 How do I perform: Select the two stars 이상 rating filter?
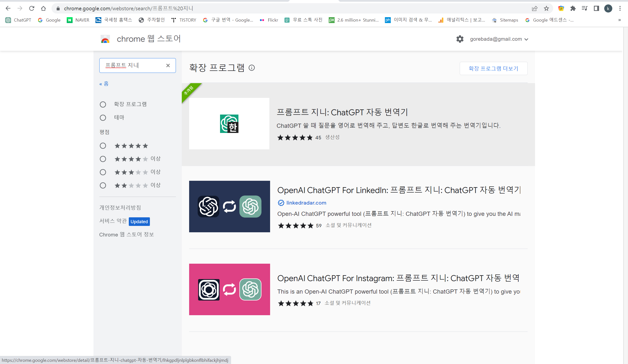103,185
